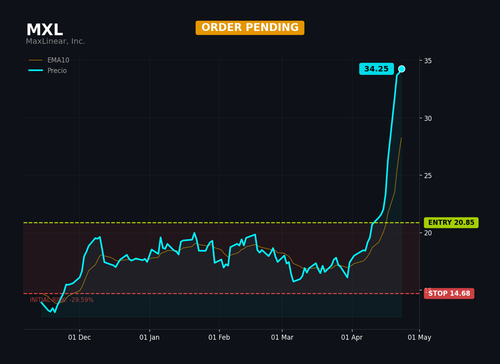Click the cyan Precio legend line swatch
Viewport: 500px width, 364px height.
click(x=36, y=71)
